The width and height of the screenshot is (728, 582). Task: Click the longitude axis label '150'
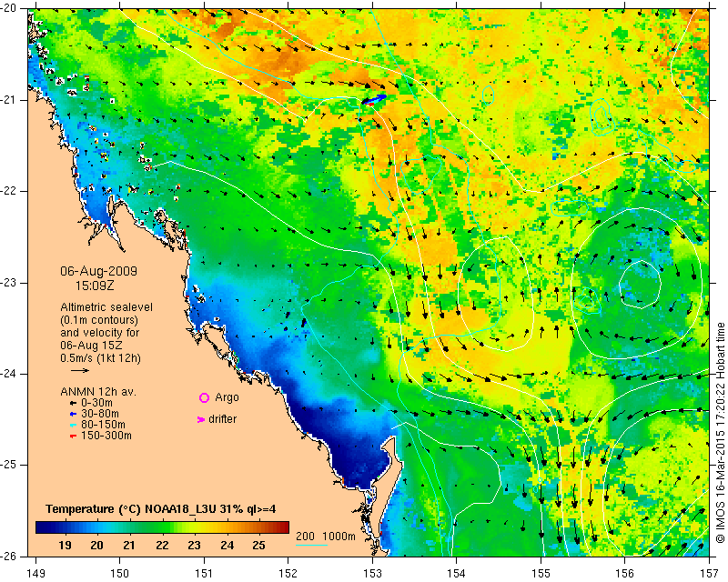120,573
